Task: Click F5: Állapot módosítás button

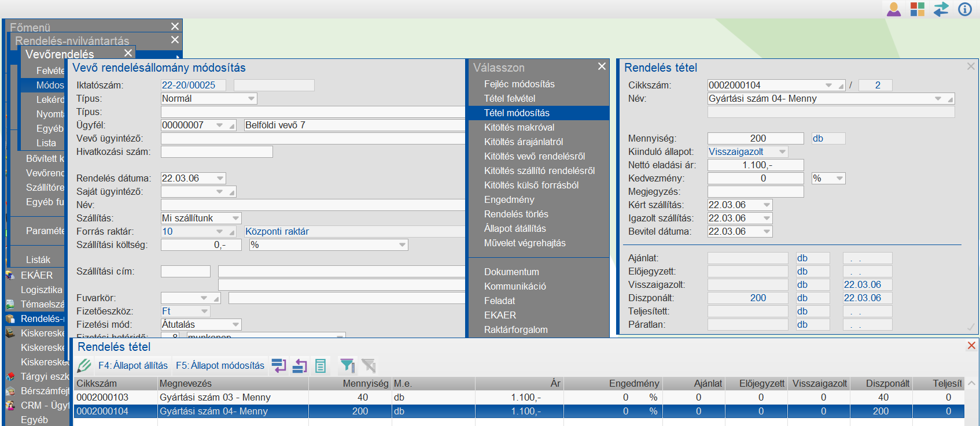Action: (x=220, y=366)
